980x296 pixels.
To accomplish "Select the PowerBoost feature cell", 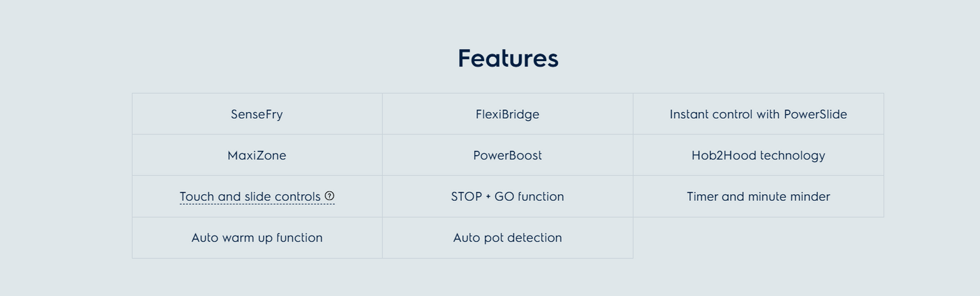I will 507,155.
